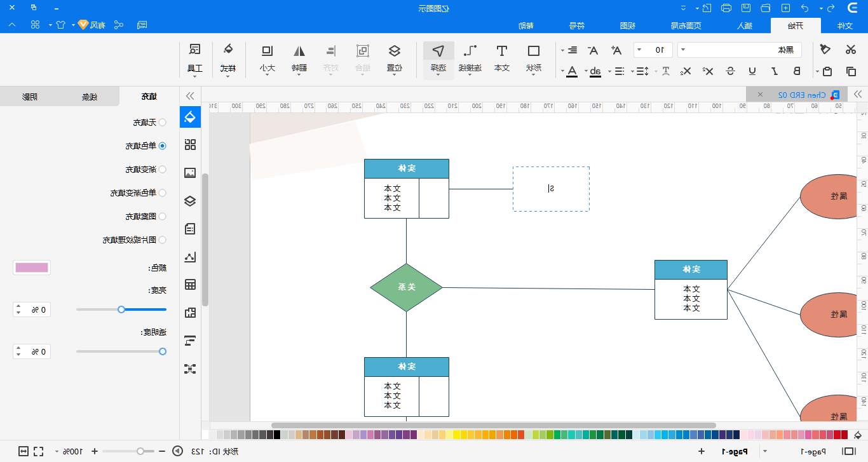The image size is (868, 462).
Task: Select the 渐变填充 gradient fill radio
Action: click(x=162, y=170)
